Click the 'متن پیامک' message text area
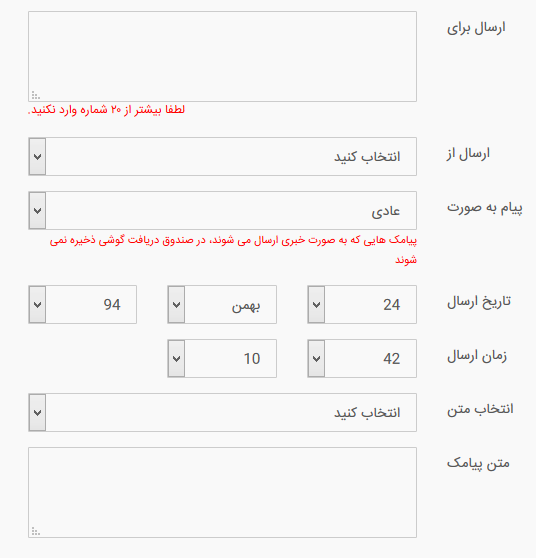536x558 pixels. [x=222, y=493]
